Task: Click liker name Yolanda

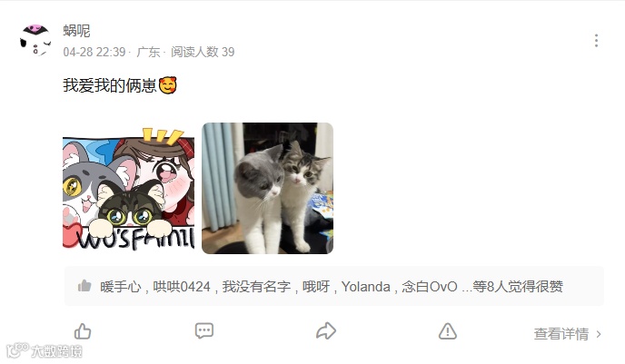Action: (365, 287)
